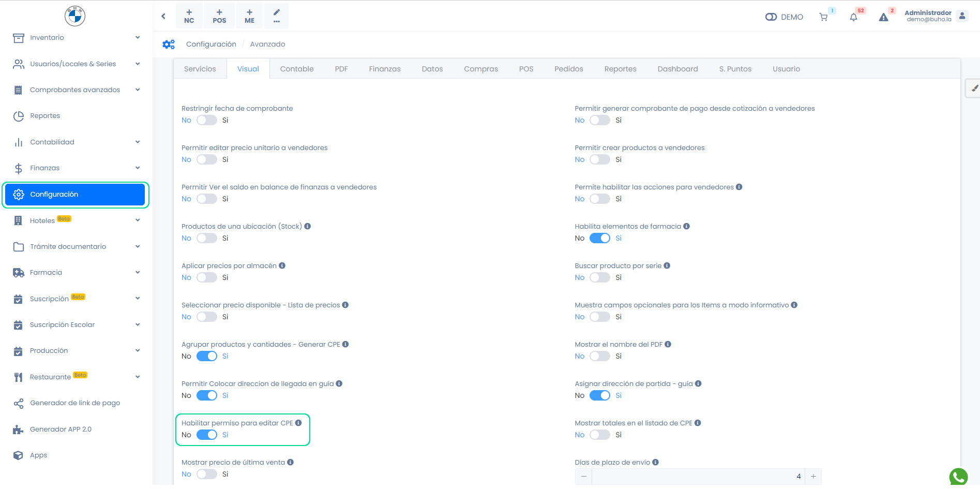Click the collapse sidebar arrow
The height and width of the screenshot is (489, 980).
click(163, 16)
